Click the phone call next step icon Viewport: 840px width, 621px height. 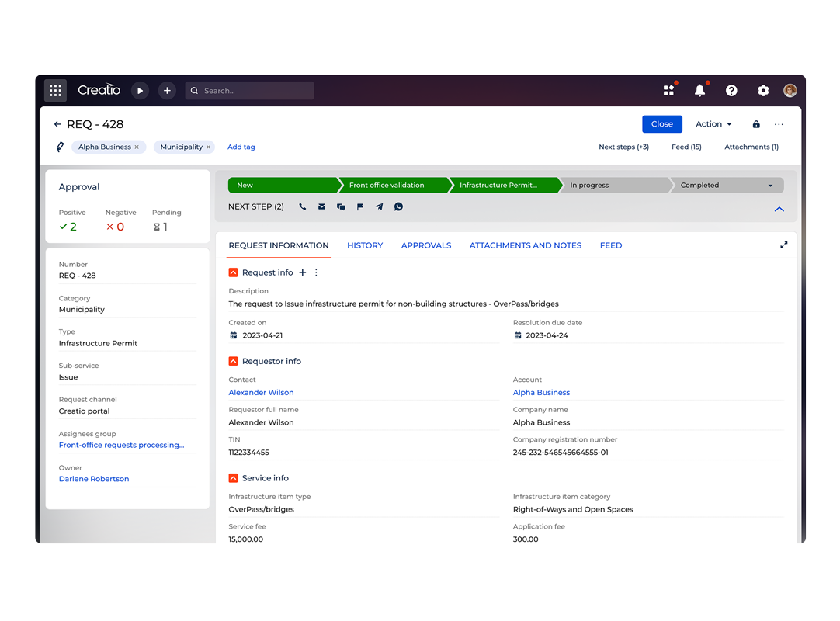point(303,207)
